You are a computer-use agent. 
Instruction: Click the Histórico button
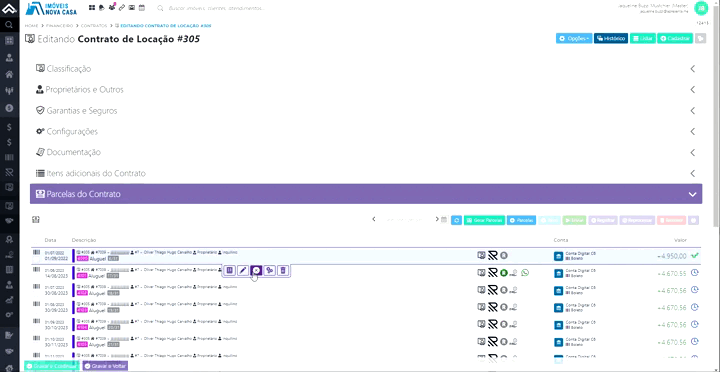[x=611, y=39]
